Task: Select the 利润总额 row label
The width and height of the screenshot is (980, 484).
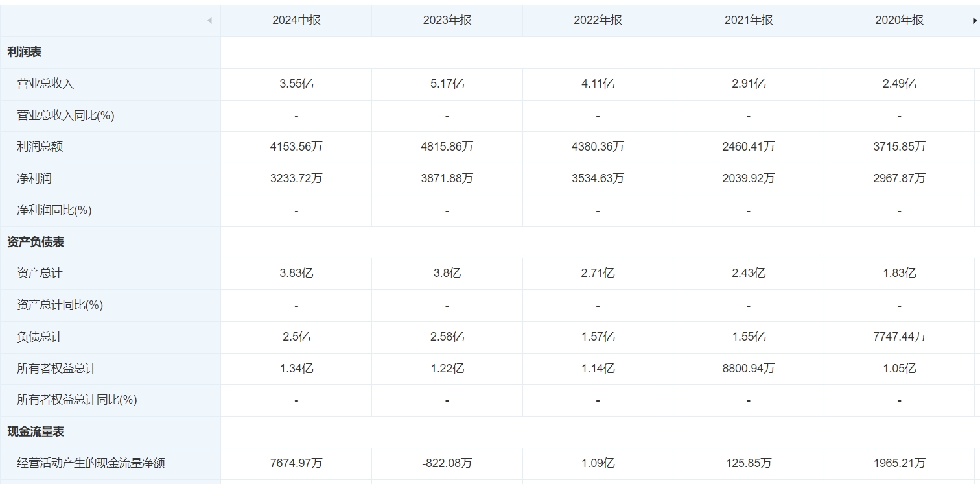Action: point(40,147)
